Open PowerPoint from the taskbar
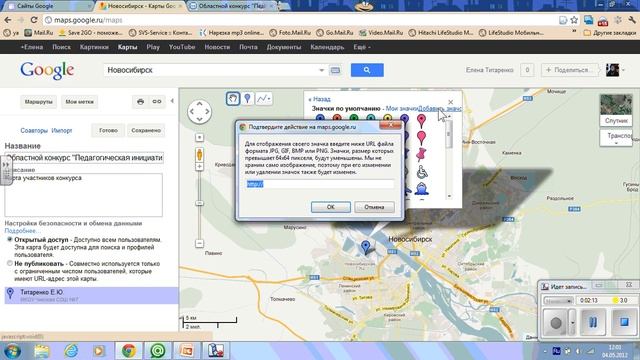640x360 pixels. point(186,351)
